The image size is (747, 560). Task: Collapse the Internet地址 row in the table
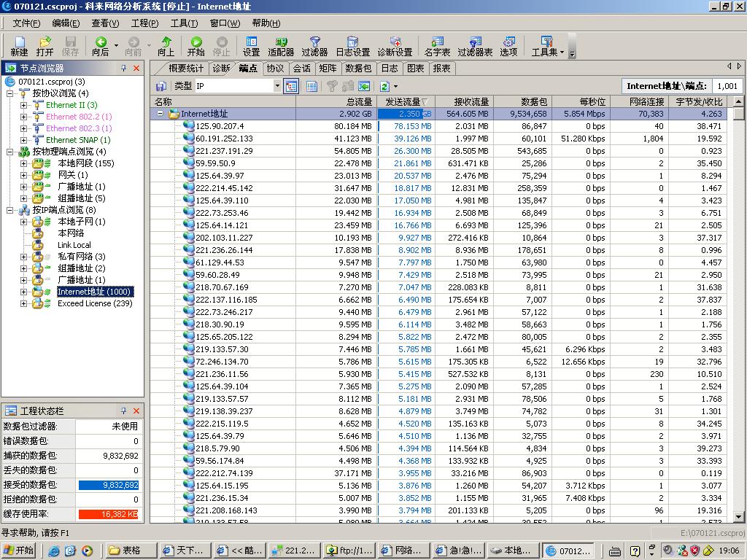pyautogui.click(x=160, y=114)
